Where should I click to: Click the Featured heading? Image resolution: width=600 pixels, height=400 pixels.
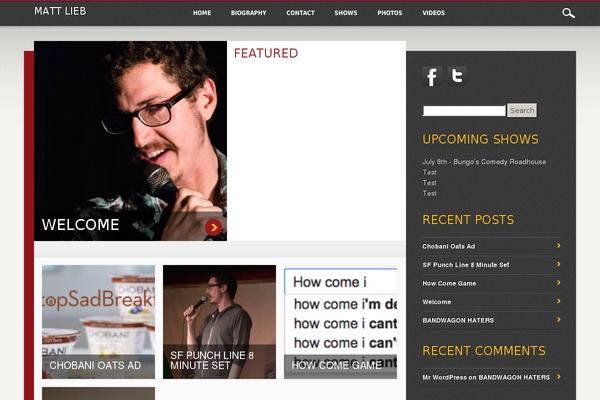[x=266, y=53]
